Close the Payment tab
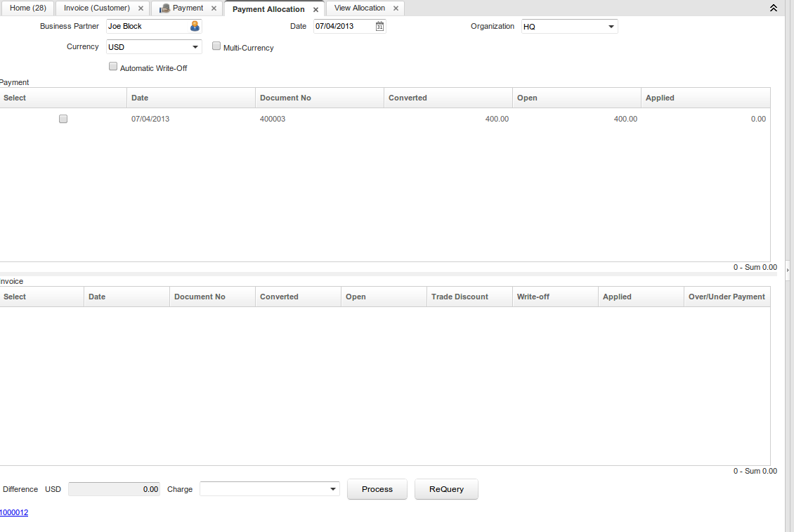794x532 pixels. coord(214,8)
